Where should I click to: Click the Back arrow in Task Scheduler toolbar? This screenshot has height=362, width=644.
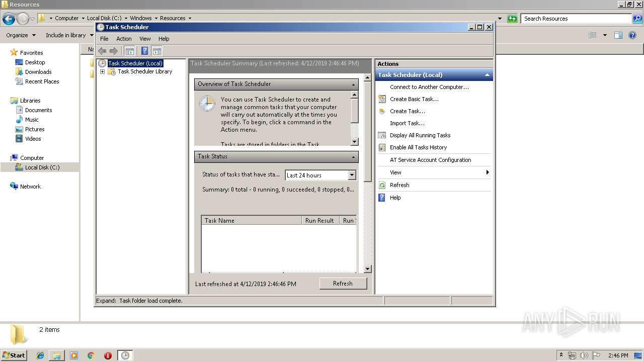click(x=102, y=51)
